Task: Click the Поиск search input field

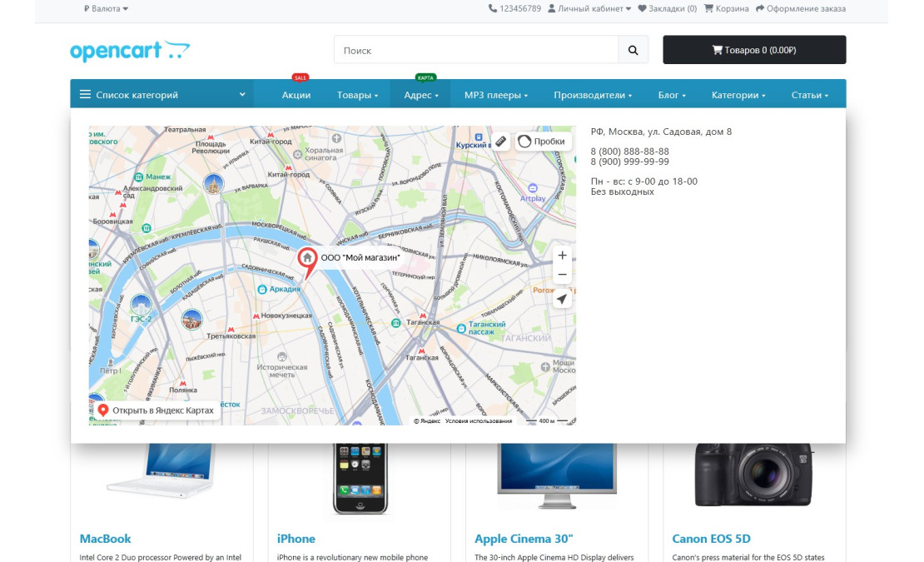Action: [476, 50]
